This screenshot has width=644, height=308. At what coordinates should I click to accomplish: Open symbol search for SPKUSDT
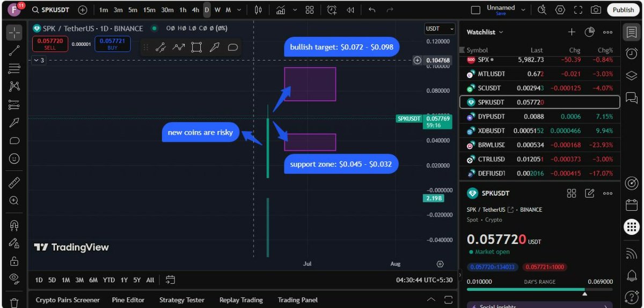click(x=52, y=10)
